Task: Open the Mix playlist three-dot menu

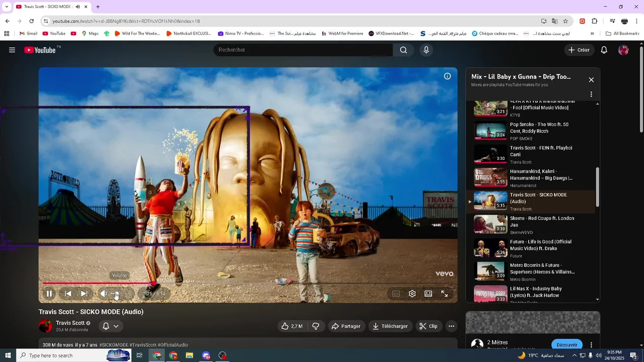Action: click(591, 94)
